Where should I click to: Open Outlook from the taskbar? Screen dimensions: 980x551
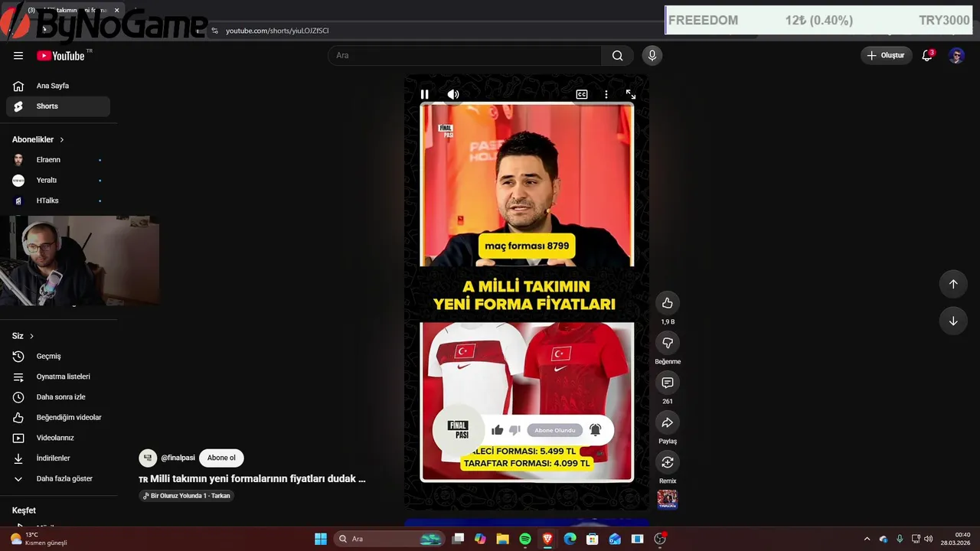(x=615, y=539)
